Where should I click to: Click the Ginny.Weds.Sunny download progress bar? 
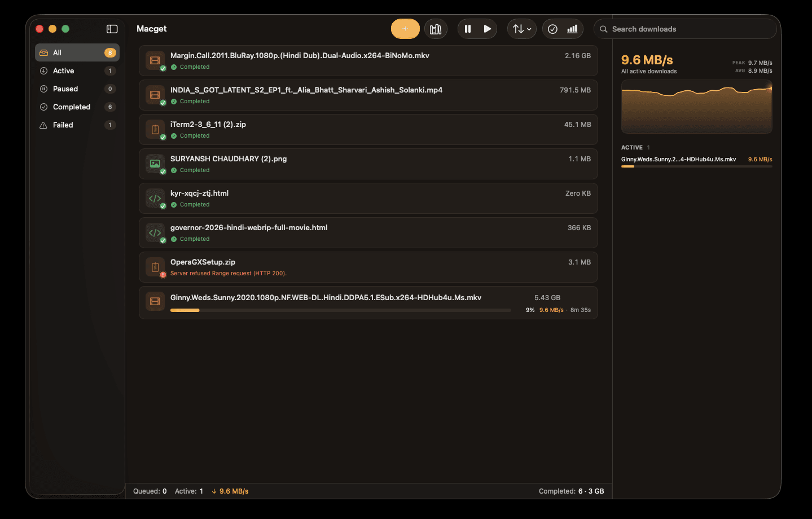tap(341, 310)
